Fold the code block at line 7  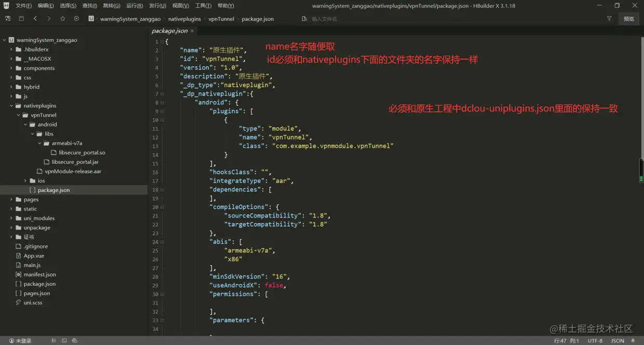click(x=162, y=94)
